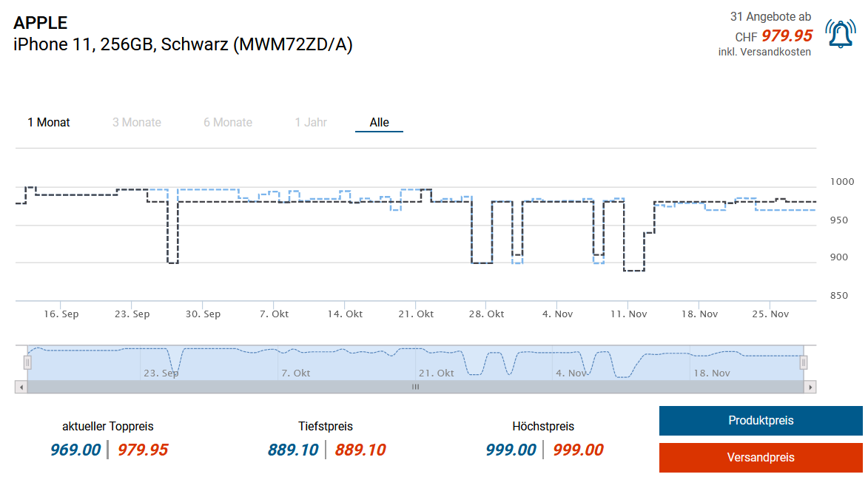Click the price alert bell icon
Image resolution: width=868 pixels, height=477 pixels.
(x=841, y=34)
